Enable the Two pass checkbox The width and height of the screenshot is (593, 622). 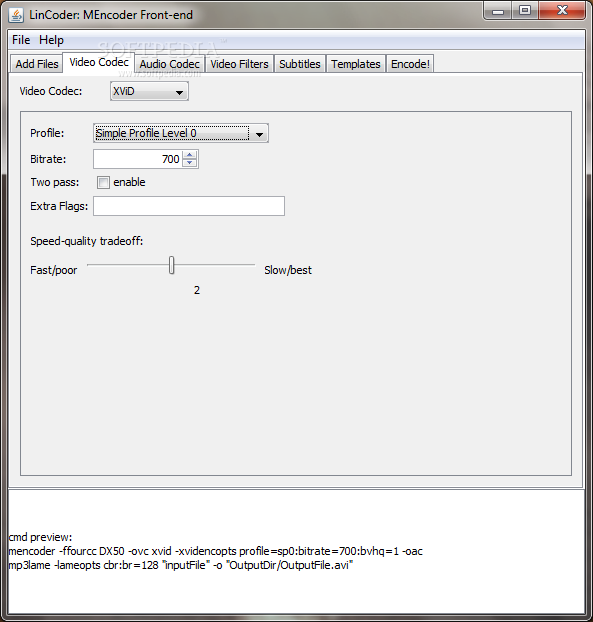103,182
